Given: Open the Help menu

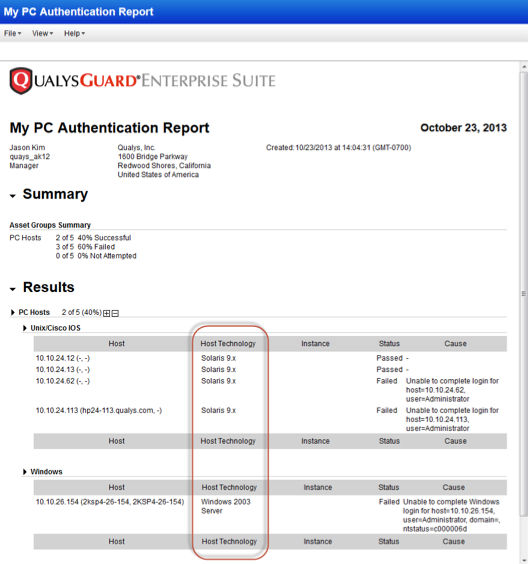Looking at the screenshot, I should point(74,33).
